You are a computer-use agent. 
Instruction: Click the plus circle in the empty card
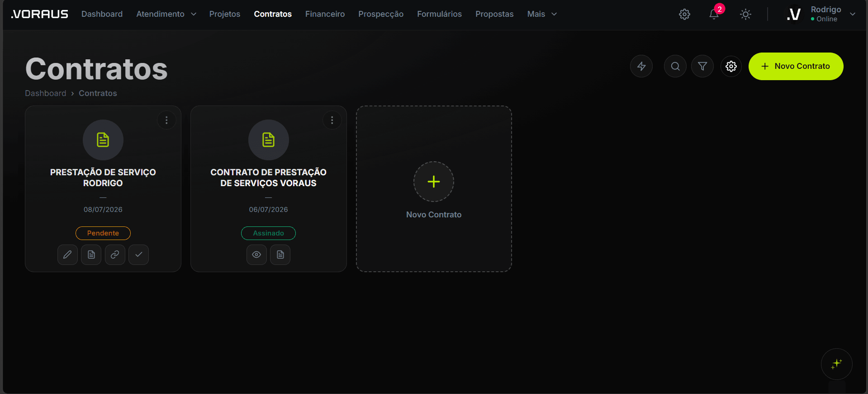(434, 182)
